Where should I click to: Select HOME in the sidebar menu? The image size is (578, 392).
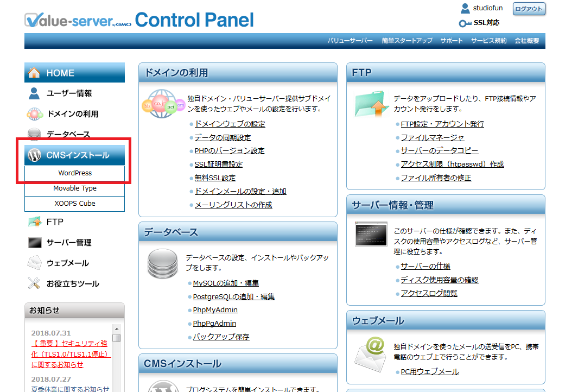coord(74,73)
